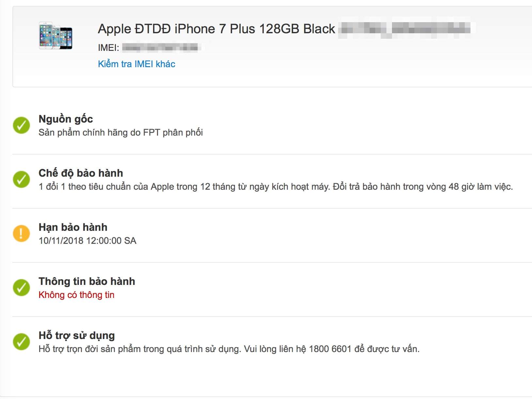
Task: Click the blurred IMEI number value
Action: click(x=161, y=48)
